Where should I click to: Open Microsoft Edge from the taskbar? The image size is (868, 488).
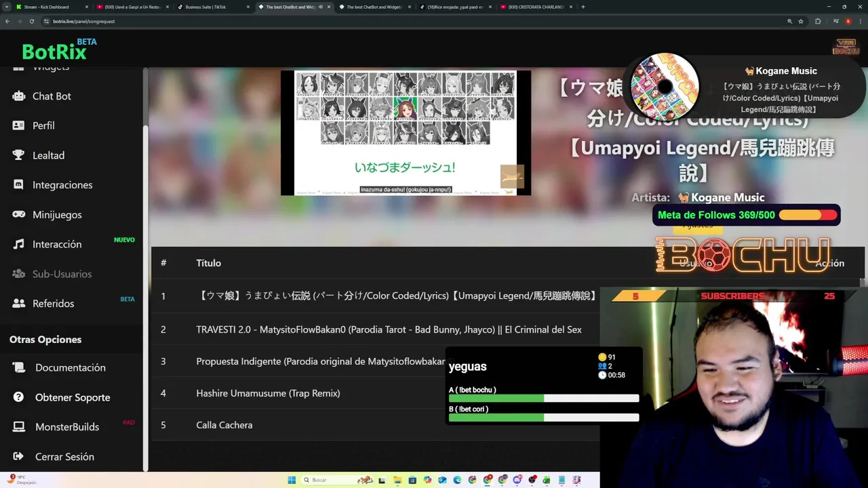(457, 480)
